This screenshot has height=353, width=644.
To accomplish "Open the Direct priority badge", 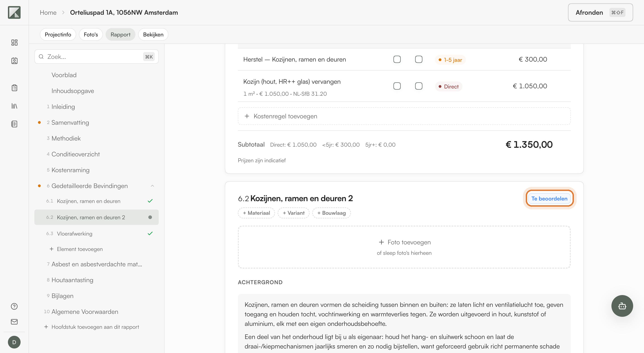I will click(448, 87).
